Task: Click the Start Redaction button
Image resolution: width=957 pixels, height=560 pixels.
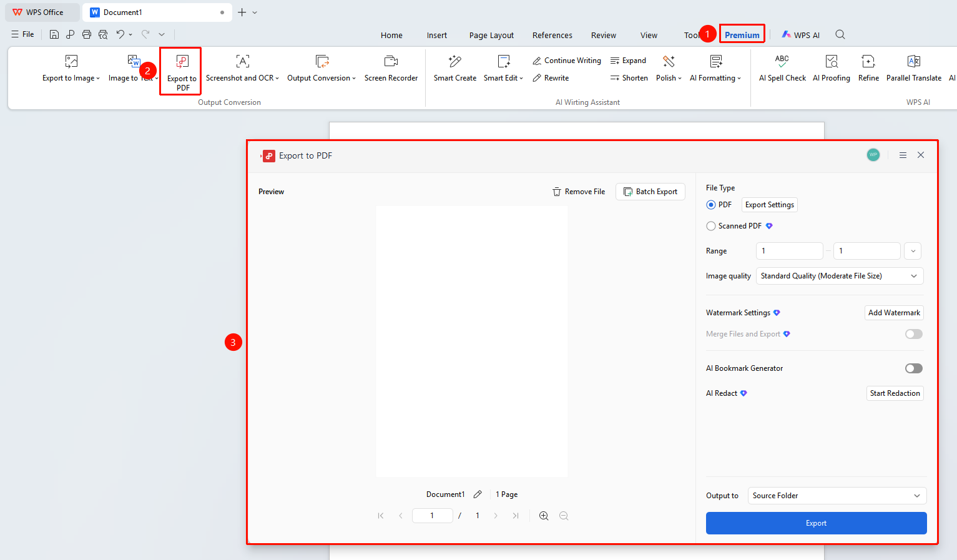Action: point(895,393)
